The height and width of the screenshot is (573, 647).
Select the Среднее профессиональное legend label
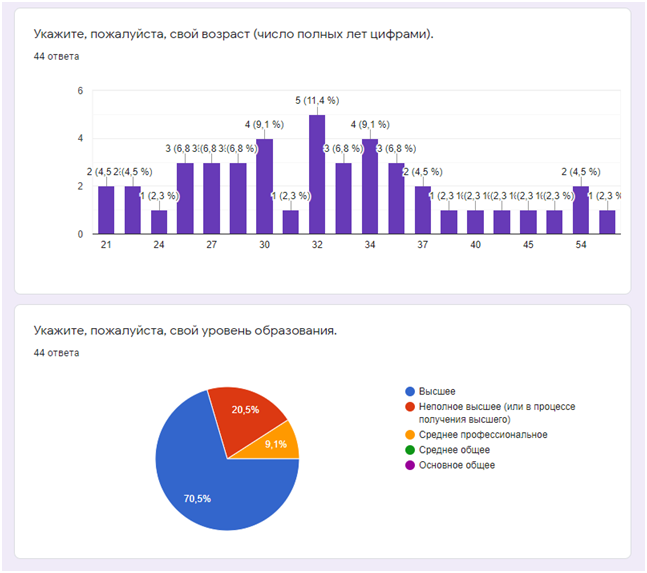pyautogui.click(x=483, y=435)
